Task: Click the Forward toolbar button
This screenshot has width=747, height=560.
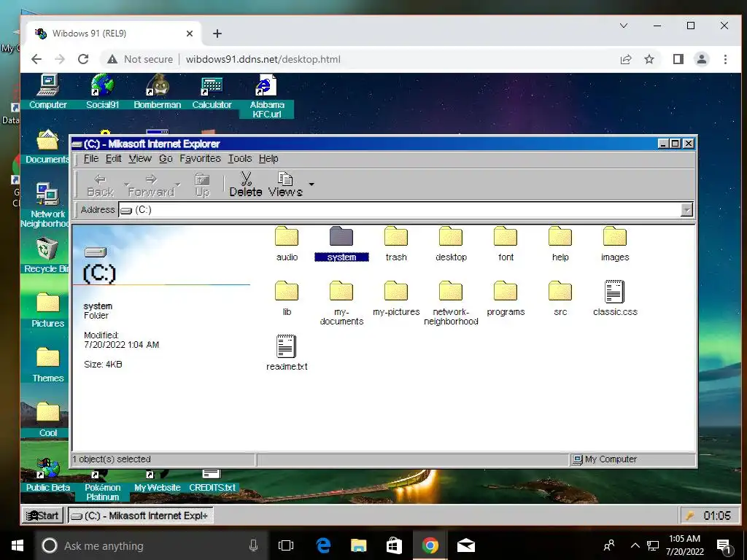Action: 151,184
